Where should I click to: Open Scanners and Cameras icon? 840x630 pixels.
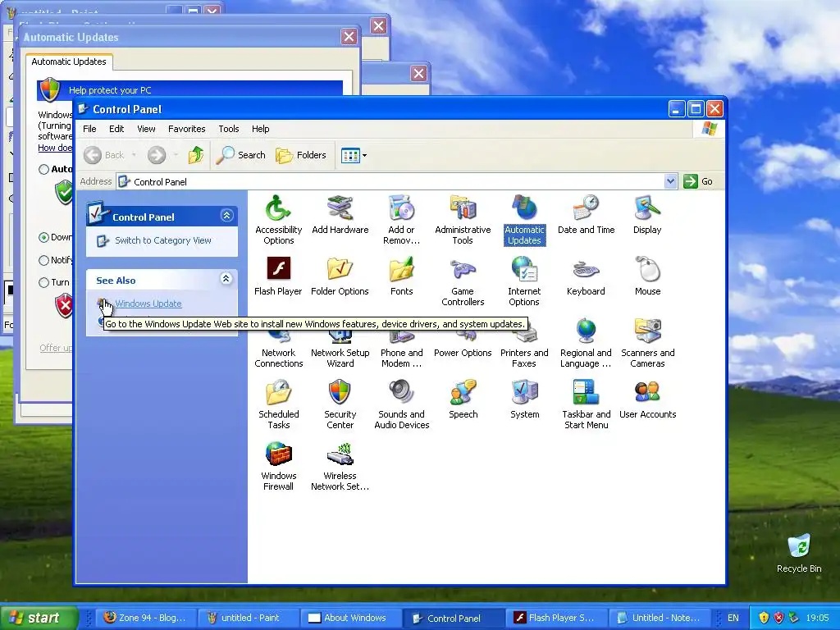pos(647,331)
